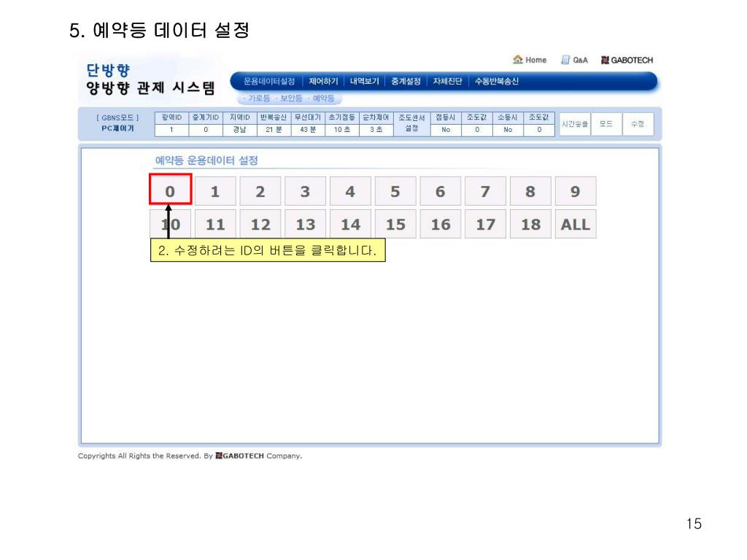Click the ID 13 button
Viewport: 747px width, 560px height.
pyautogui.click(x=306, y=224)
